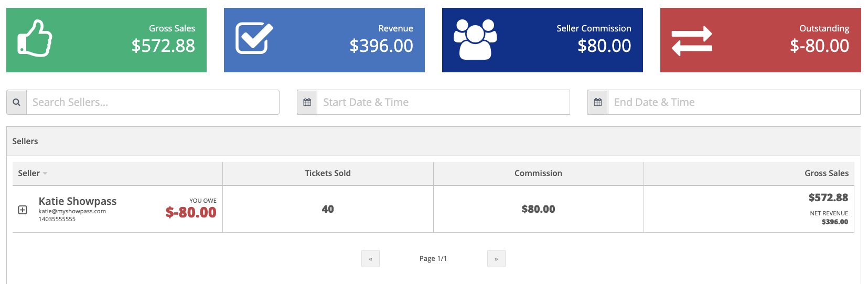Open the End Date calendar icon

tap(598, 102)
